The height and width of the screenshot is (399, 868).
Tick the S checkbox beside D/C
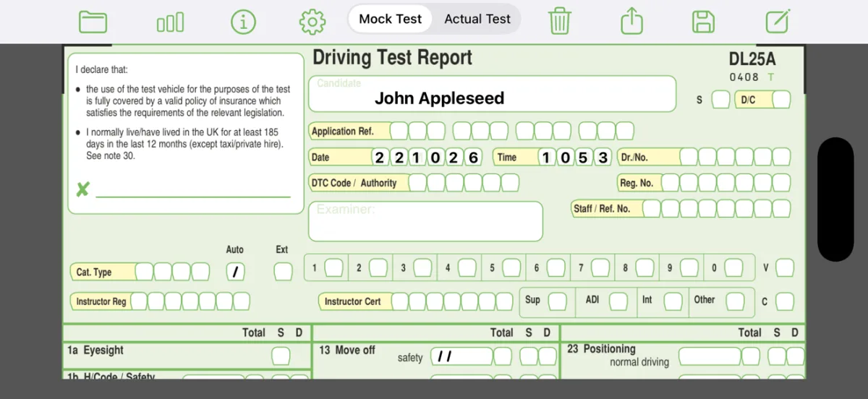point(720,100)
